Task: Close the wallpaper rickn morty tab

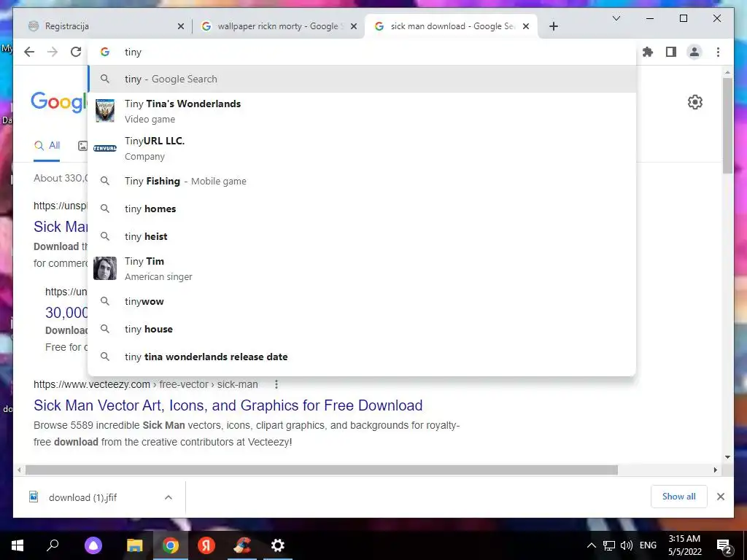Action: click(x=354, y=27)
